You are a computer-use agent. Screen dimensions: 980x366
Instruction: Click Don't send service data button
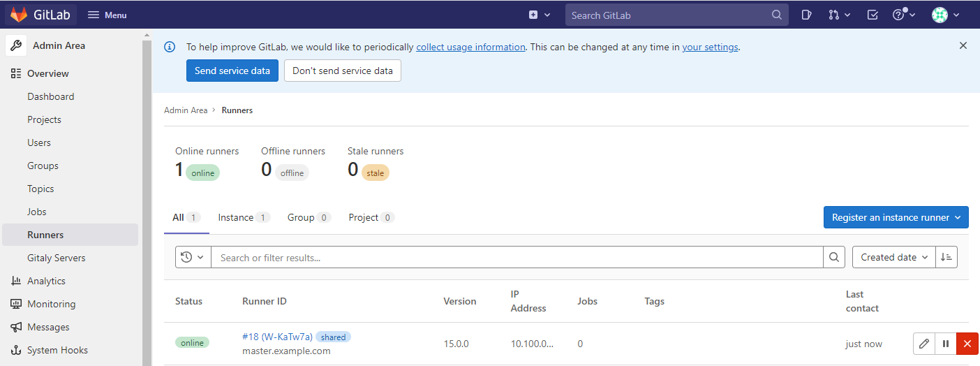(x=343, y=71)
